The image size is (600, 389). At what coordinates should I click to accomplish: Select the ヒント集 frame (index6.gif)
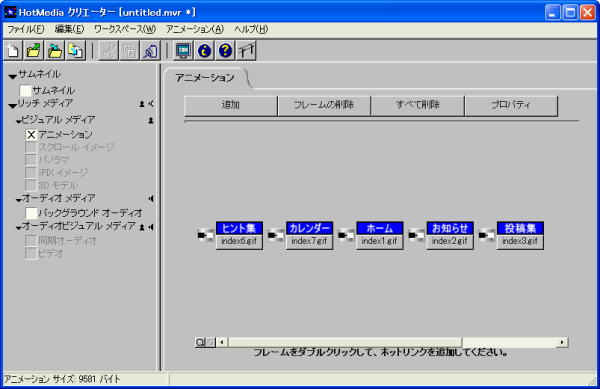pyautogui.click(x=239, y=235)
